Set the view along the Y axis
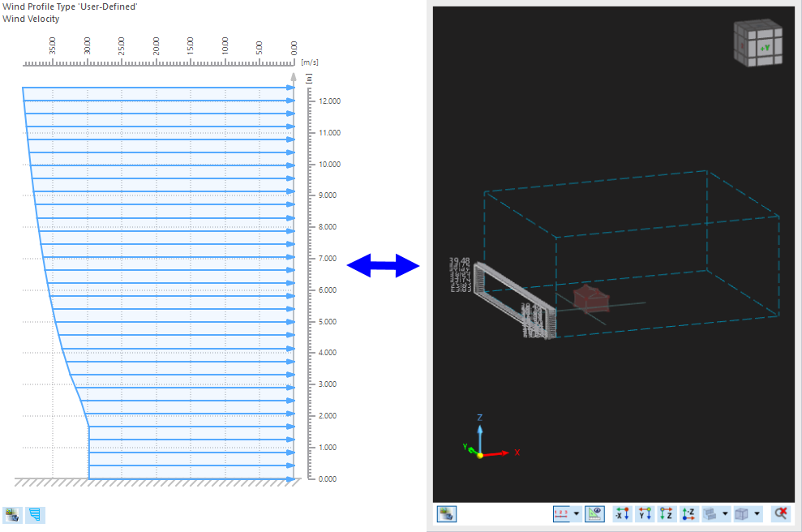The height and width of the screenshot is (532, 802). [644, 513]
